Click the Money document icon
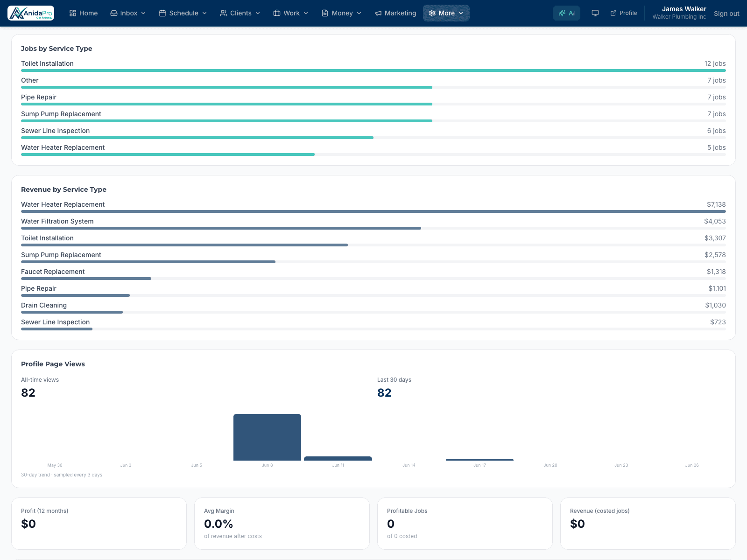 pyautogui.click(x=325, y=13)
